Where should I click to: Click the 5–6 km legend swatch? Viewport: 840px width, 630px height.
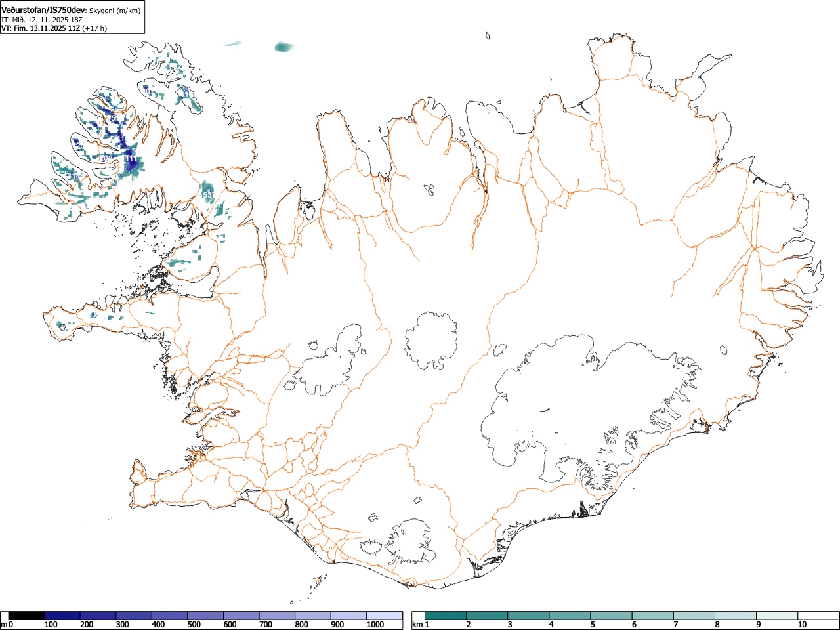pos(612,616)
